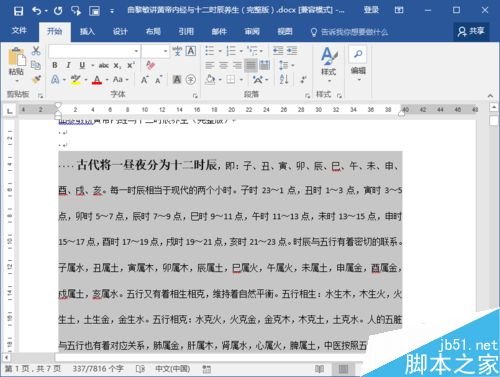This screenshot has width=500, height=377.
Task: Switch to the Design tab
Action: [x=120, y=32]
